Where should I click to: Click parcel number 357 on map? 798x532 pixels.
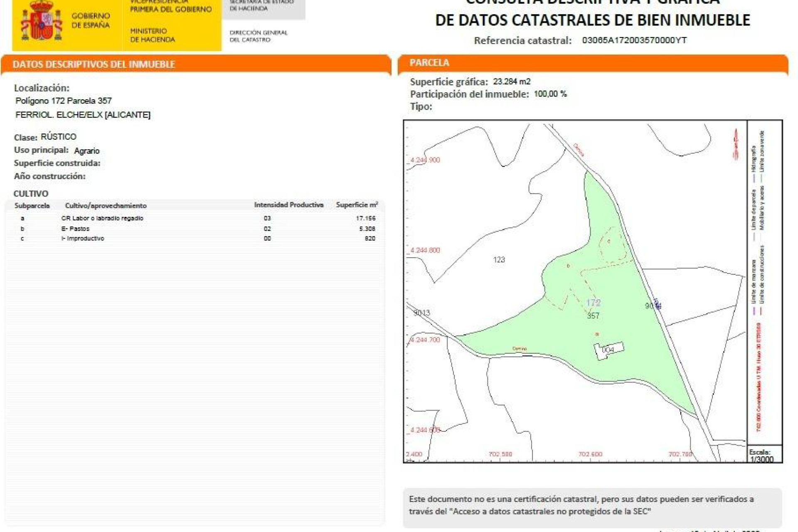click(593, 316)
